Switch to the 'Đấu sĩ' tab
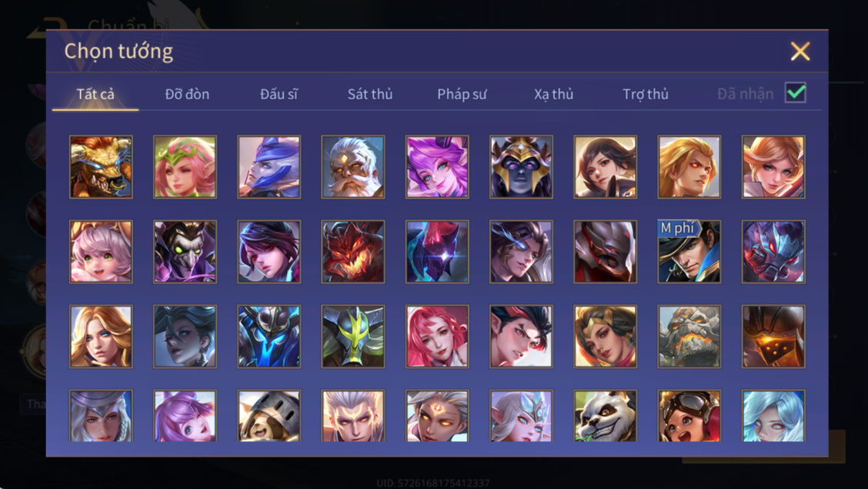The image size is (868, 489). (279, 94)
